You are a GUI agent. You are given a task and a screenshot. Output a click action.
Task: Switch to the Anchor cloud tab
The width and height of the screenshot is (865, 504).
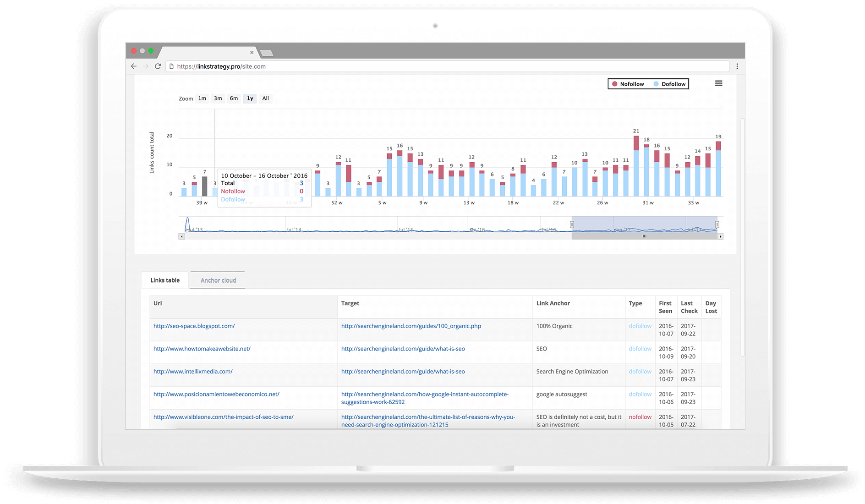(x=218, y=280)
